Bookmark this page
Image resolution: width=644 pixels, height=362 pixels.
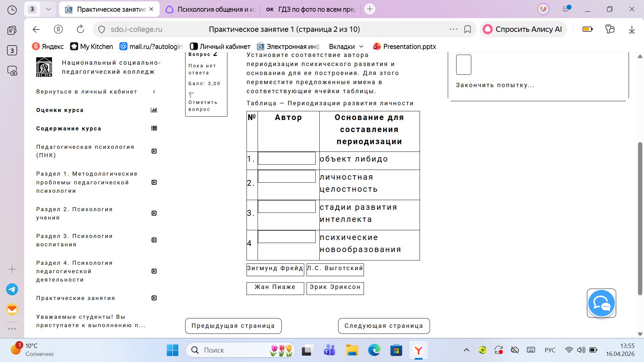click(468, 29)
